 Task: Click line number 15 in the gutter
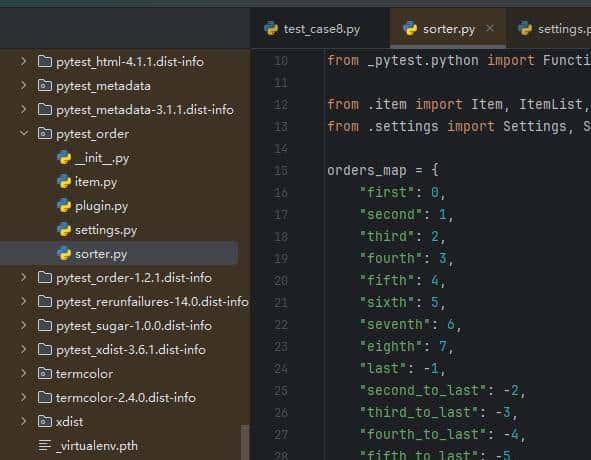tap(280, 170)
